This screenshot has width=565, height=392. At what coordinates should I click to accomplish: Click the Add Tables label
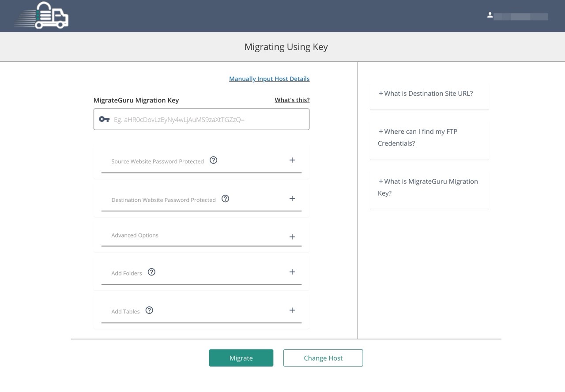(x=125, y=312)
